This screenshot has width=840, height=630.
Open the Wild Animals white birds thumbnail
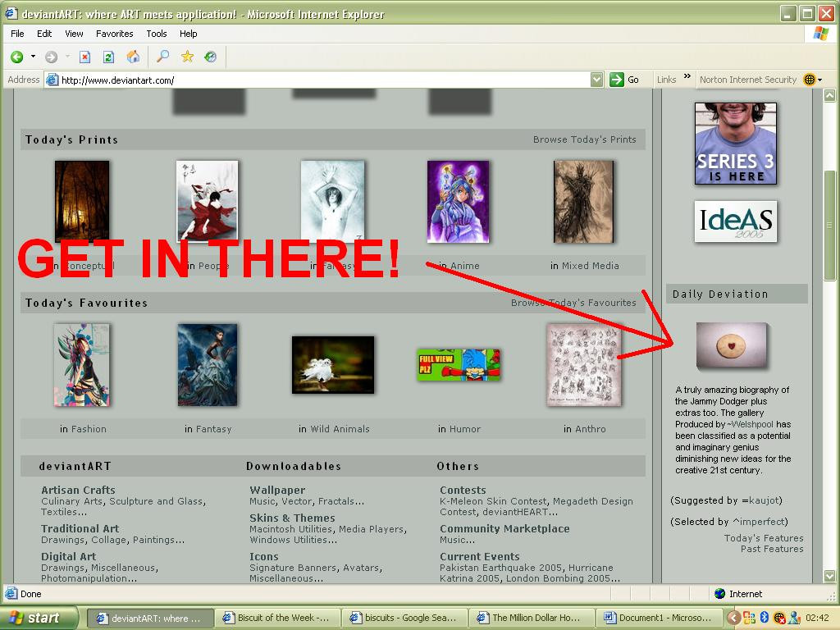(x=333, y=365)
